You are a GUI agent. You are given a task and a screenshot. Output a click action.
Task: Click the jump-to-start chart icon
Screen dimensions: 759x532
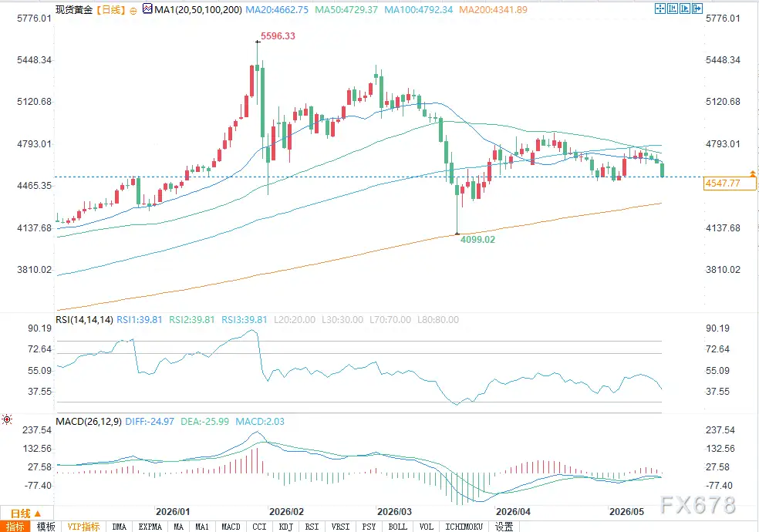click(x=673, y=8)
